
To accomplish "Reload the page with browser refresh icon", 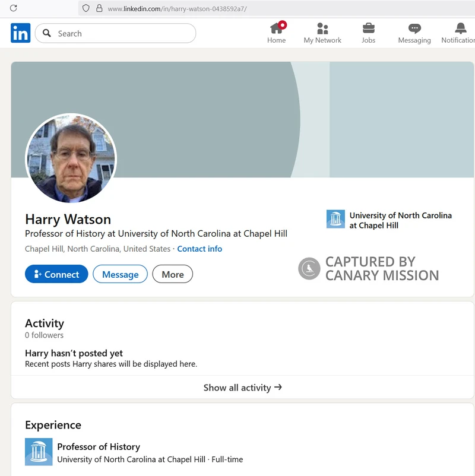I will 14,8.
